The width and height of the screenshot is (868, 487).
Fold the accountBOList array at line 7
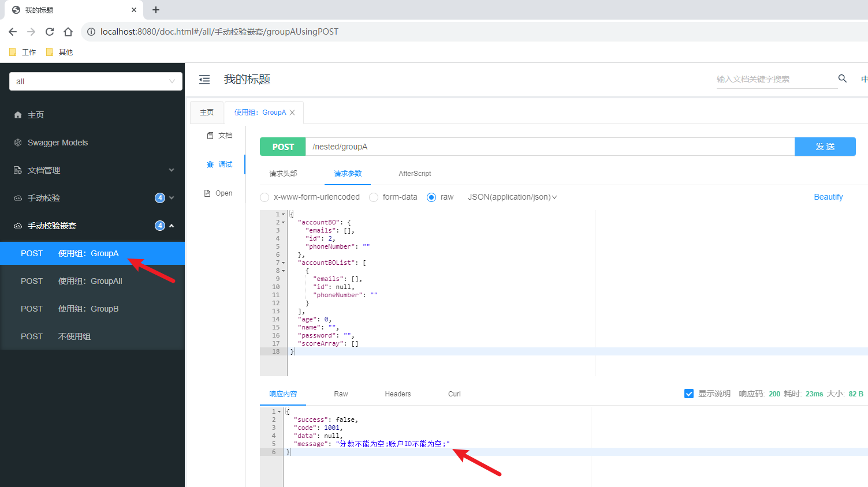283,263
